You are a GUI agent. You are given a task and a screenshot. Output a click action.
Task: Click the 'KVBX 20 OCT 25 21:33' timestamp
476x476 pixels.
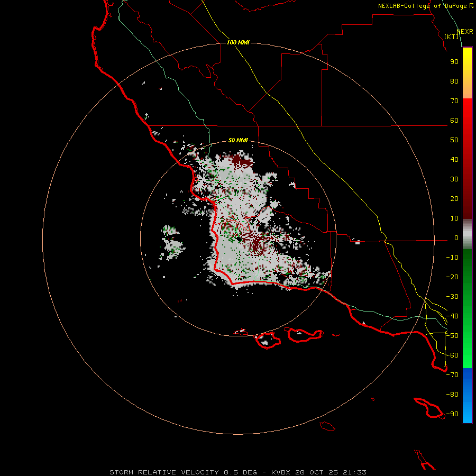pyautogui.click(x=319, y=472)
